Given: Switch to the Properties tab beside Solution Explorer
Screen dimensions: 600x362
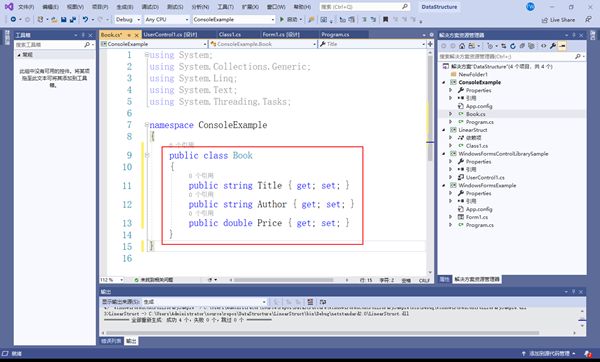Looking at the screenshot, I should [x=444, y=279].
